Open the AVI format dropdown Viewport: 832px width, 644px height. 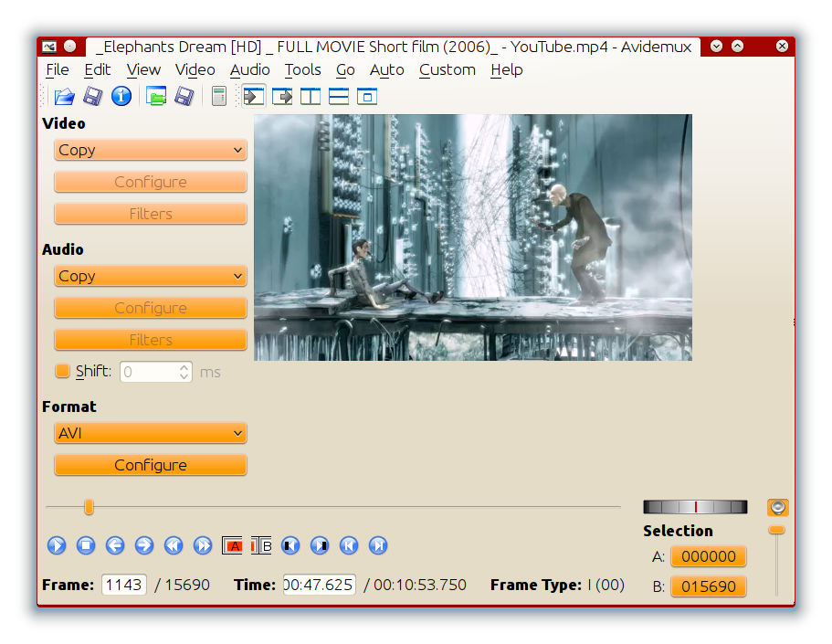click(x=150, y=433)
